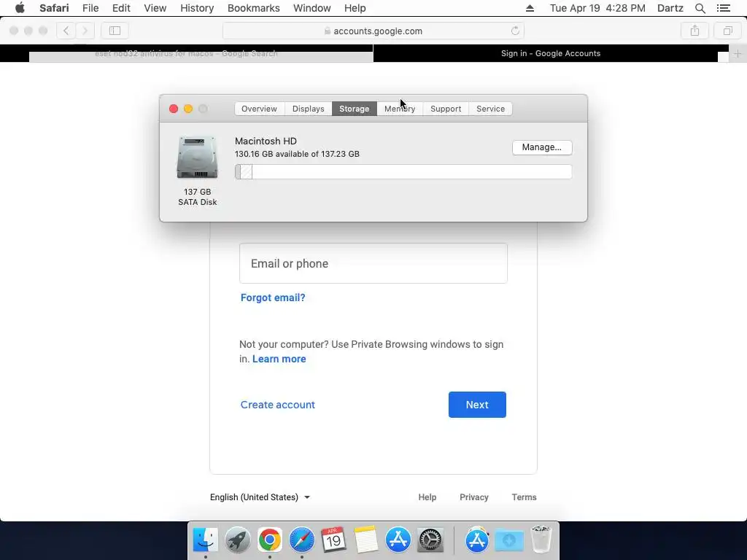Go back with Safari back arrow
The image size is (747, 560).
(66, 31)
